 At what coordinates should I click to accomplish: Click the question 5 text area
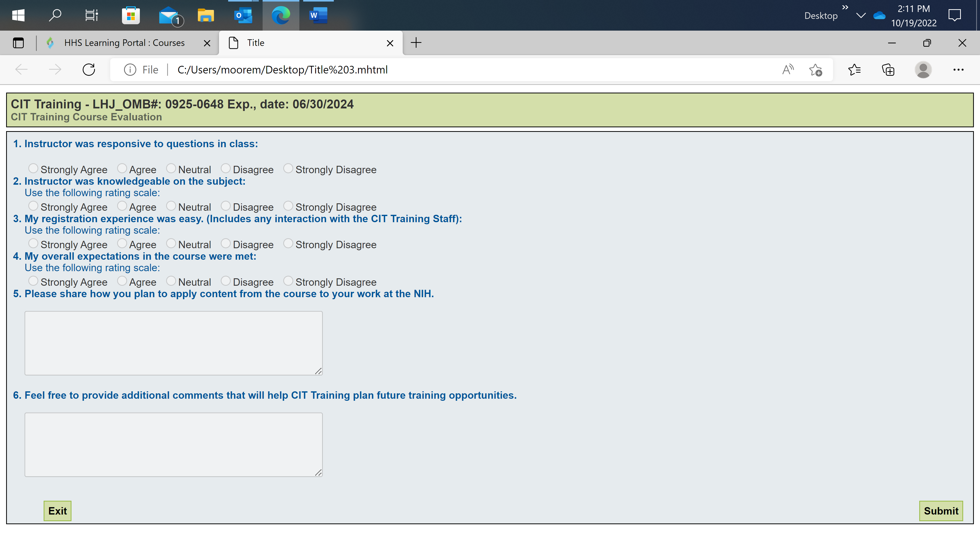(174, 343)
